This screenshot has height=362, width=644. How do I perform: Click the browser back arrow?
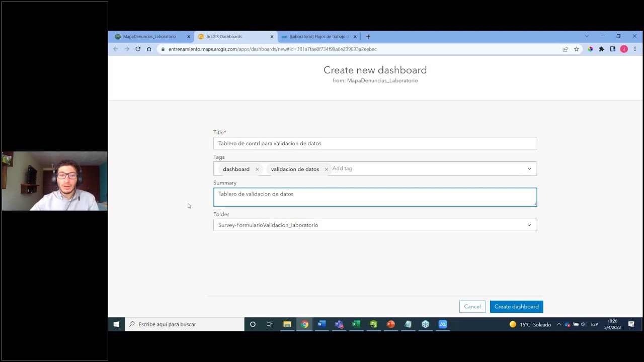(x=116, y=49)
